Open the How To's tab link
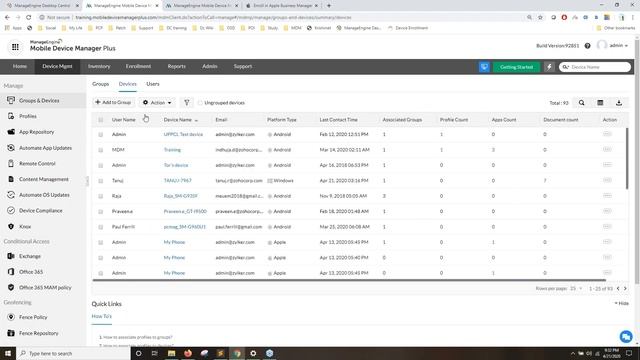This screenshot has width=640, height=360. [102, 316]
